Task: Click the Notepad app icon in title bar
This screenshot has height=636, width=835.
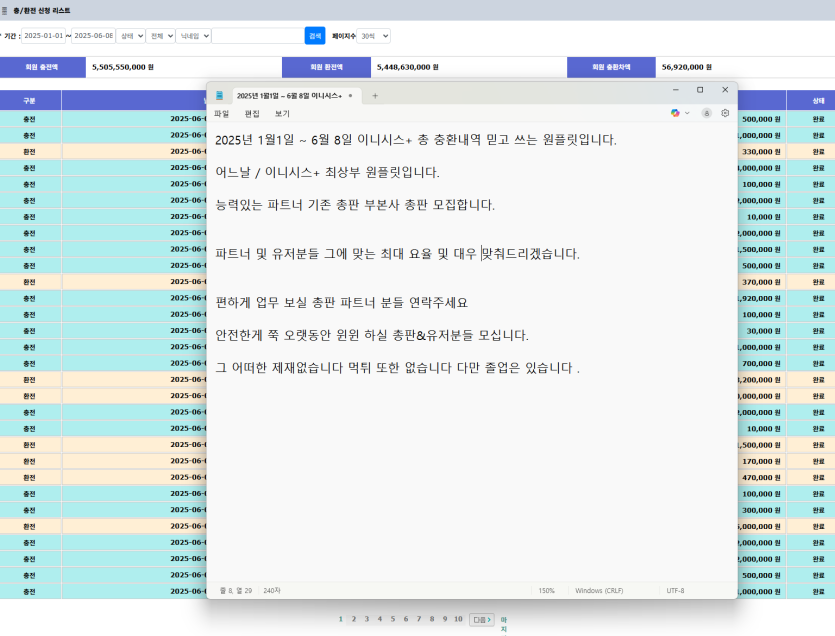Action: pos(219,95)
